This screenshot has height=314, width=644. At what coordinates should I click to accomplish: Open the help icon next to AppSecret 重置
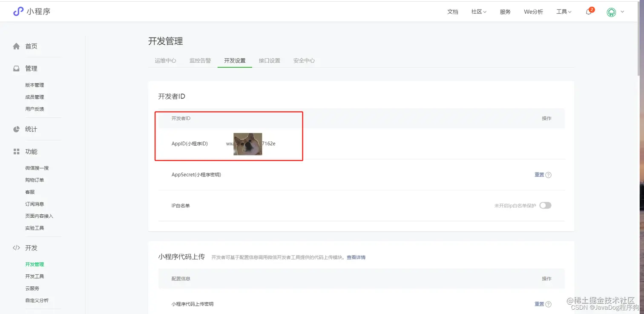(x=549, y=175)
